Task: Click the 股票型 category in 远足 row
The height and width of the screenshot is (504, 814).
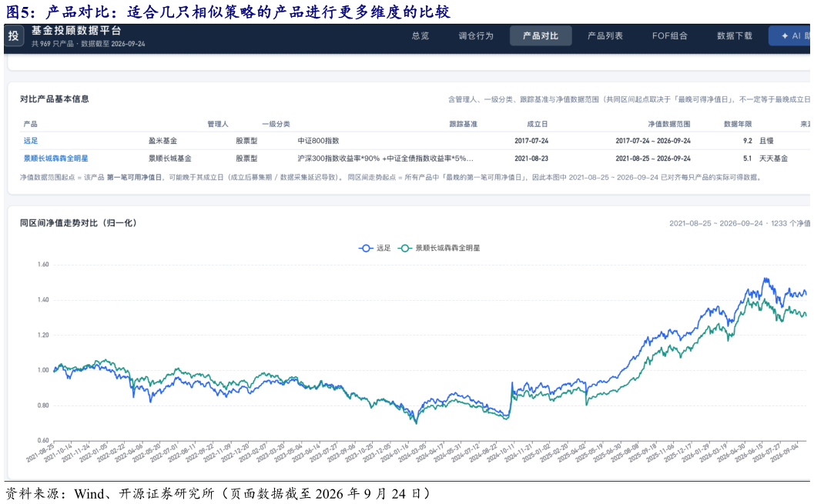Action: [246, 141]
